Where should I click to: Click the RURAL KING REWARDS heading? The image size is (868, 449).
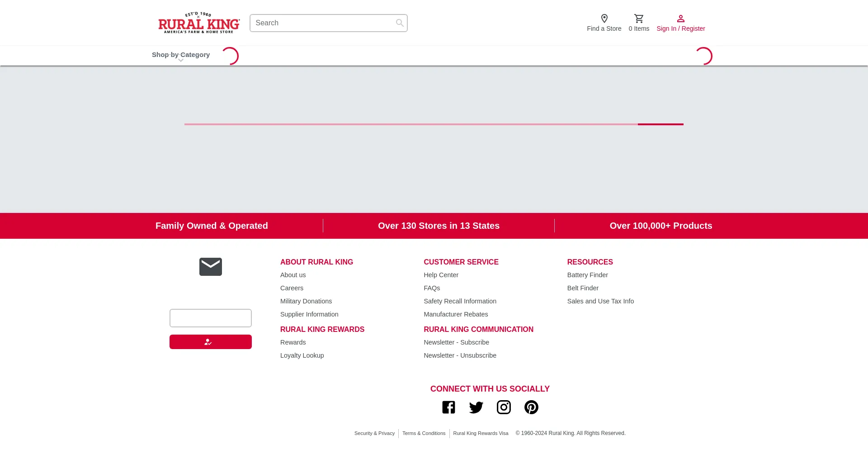[x=322, y=329]
